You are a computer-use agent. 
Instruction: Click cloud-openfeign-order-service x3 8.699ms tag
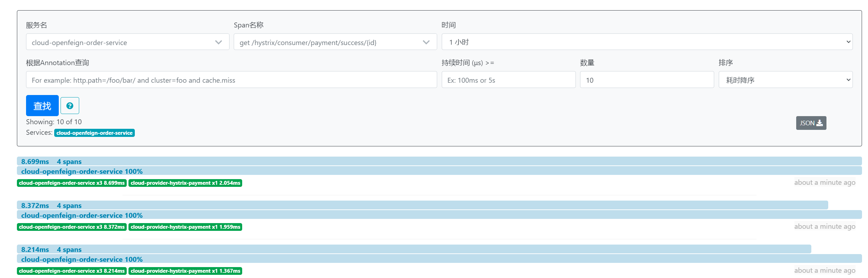[72, 183]
